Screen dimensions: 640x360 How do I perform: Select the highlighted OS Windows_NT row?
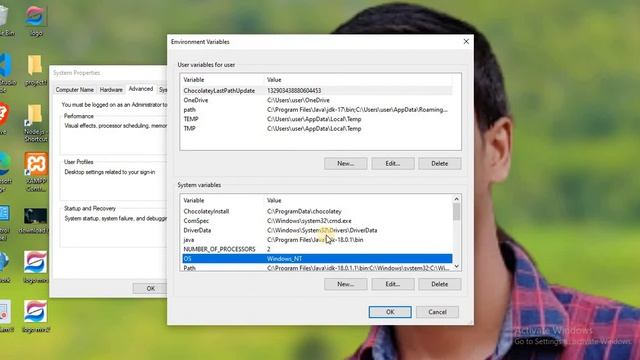(317, 258)
